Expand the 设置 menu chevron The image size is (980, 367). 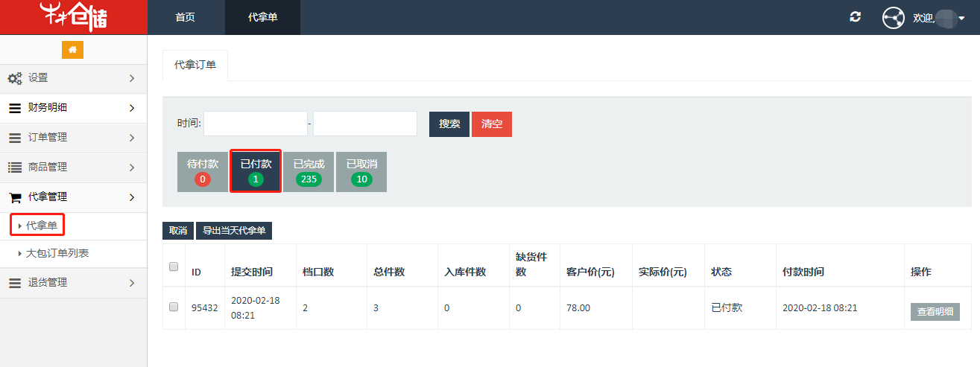coord(131,78)
